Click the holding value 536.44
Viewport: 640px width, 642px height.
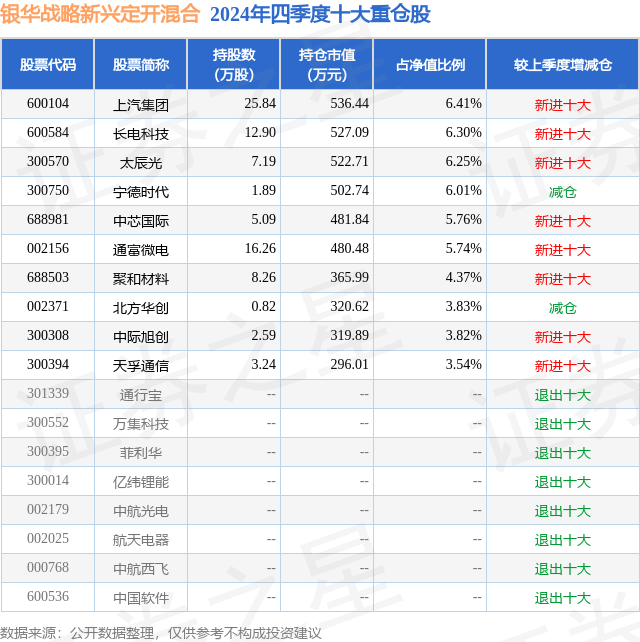click(x=349, y=104)
